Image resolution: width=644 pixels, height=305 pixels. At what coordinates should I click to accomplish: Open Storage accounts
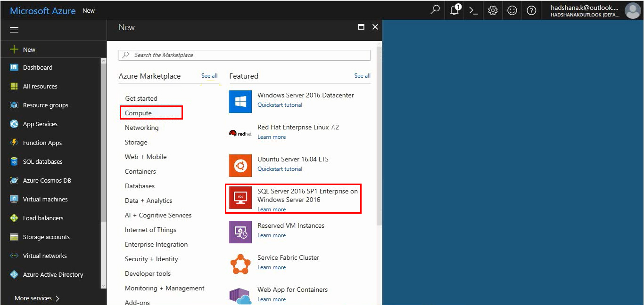[46, 237]
